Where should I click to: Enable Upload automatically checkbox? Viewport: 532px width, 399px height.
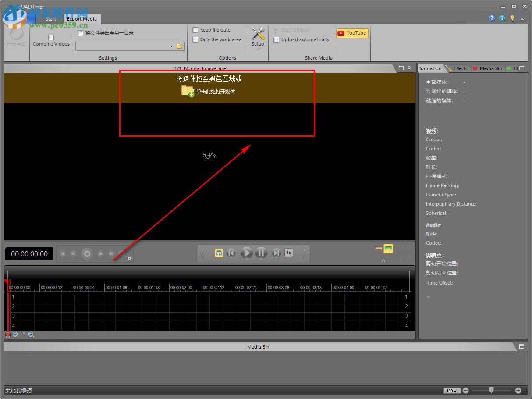click(277, 39)
